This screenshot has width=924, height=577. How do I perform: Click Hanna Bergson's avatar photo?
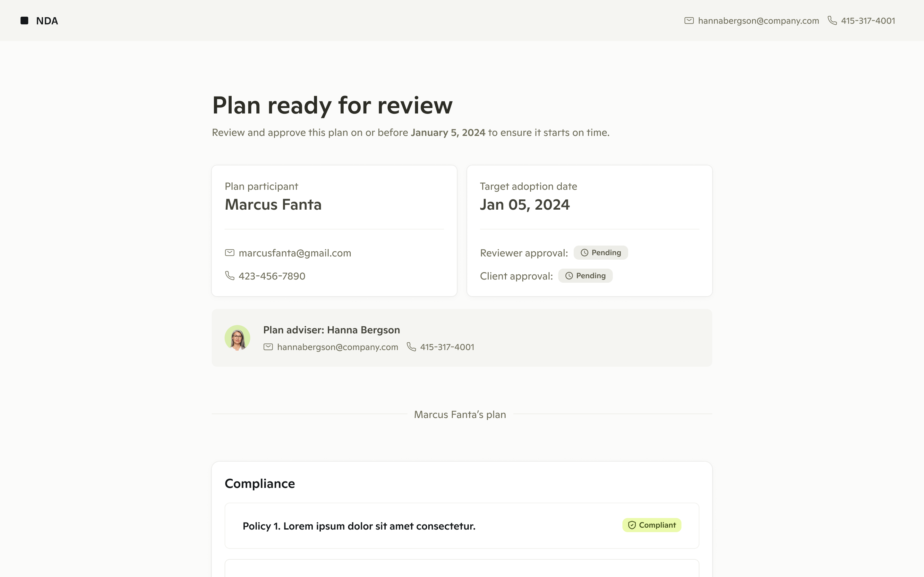click(x=237, y=338)
